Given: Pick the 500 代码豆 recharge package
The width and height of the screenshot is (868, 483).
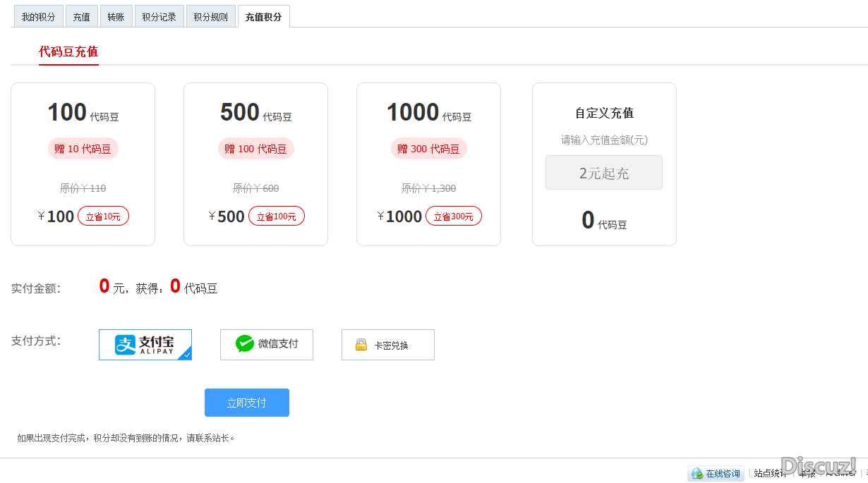Looking at the screenshot, I should pos(255,164).
